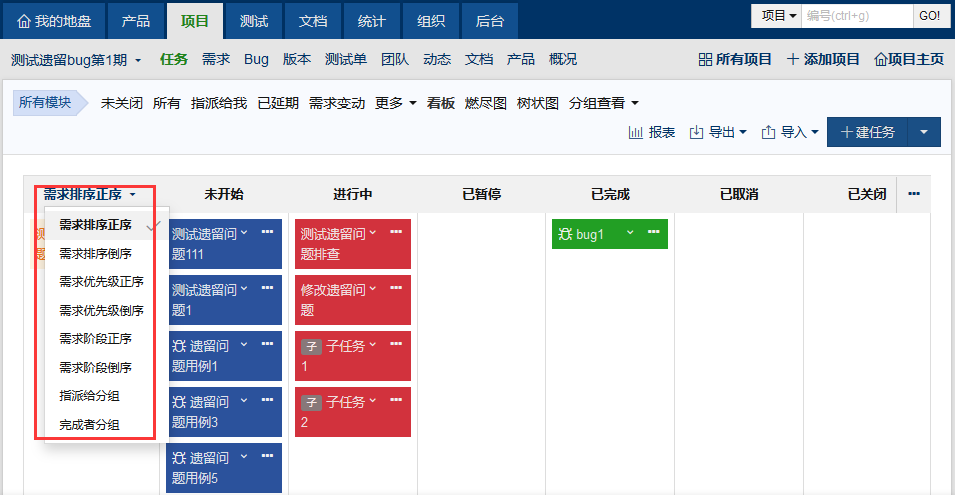Click the bug icon on 遗留问题用例1 card
This screenshot has width=955, height=495.
pos(179,346)
